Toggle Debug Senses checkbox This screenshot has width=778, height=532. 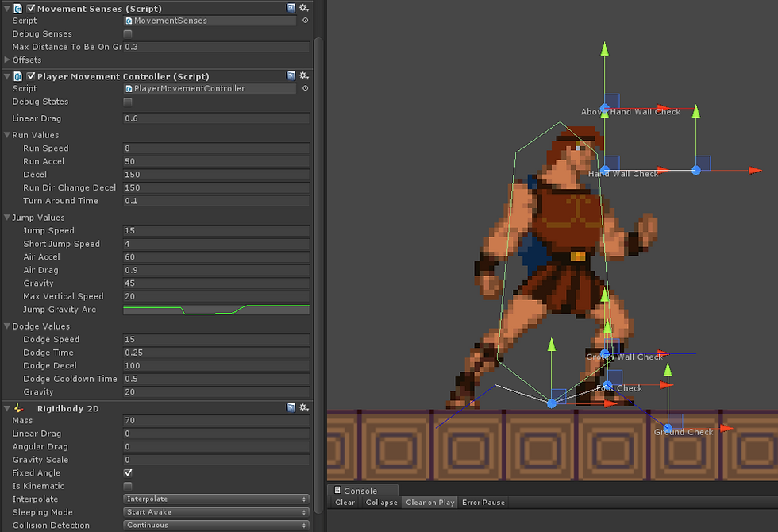pyautogui.click(x=128, y=33)
